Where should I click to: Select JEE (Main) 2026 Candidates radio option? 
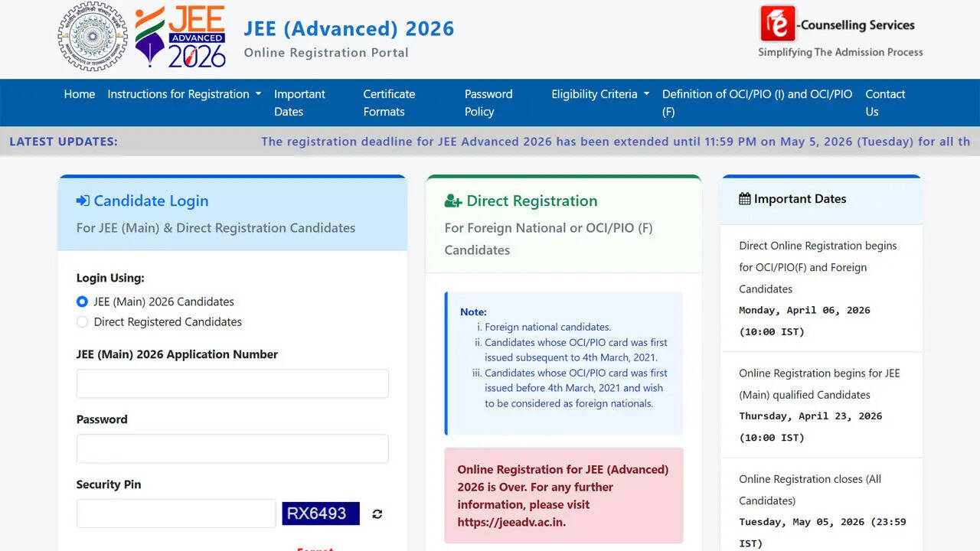(x=82, y=302)
